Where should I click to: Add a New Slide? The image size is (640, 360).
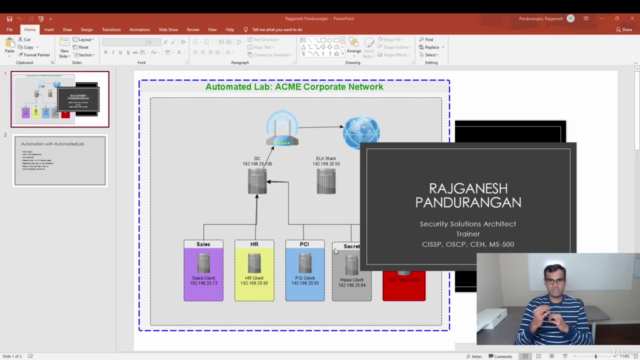click(x=64, y=48)
